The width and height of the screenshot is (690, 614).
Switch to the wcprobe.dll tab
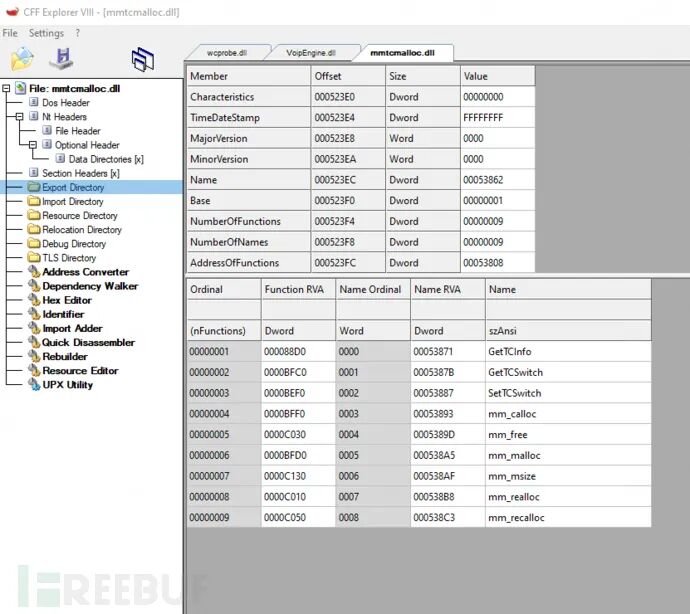point(227,53)
